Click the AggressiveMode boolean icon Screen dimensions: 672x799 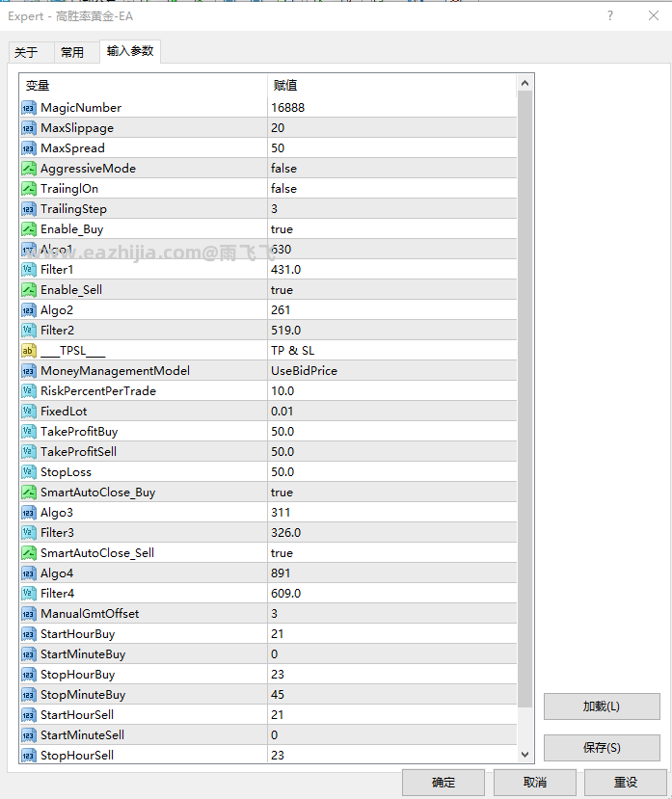(29, 168)
